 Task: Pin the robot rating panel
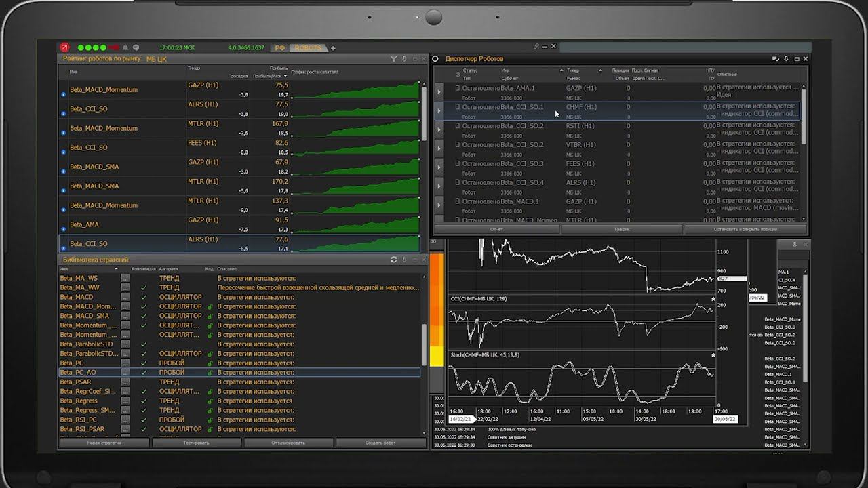(x=404, y=59)
